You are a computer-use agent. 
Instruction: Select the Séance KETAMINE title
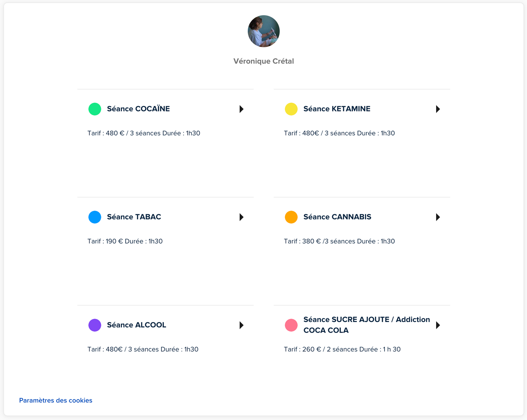click(x=337, y=109)
